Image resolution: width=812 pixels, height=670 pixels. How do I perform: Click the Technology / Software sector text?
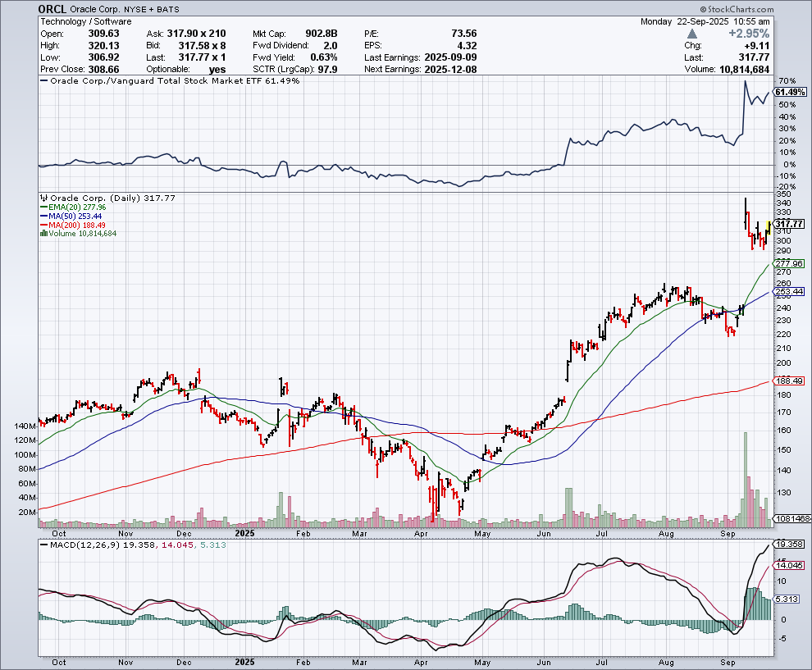point(85,21)
